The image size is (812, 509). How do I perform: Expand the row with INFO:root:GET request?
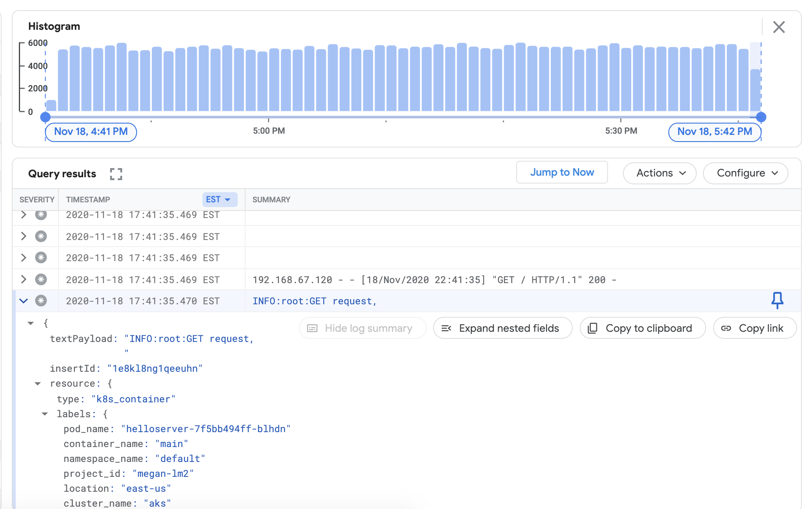[24, 301]
